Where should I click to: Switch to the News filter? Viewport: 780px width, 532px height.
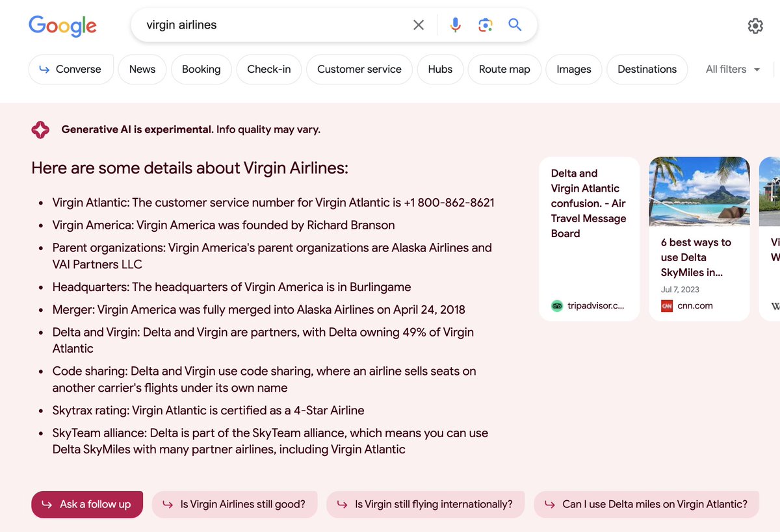tap(142, 70)
